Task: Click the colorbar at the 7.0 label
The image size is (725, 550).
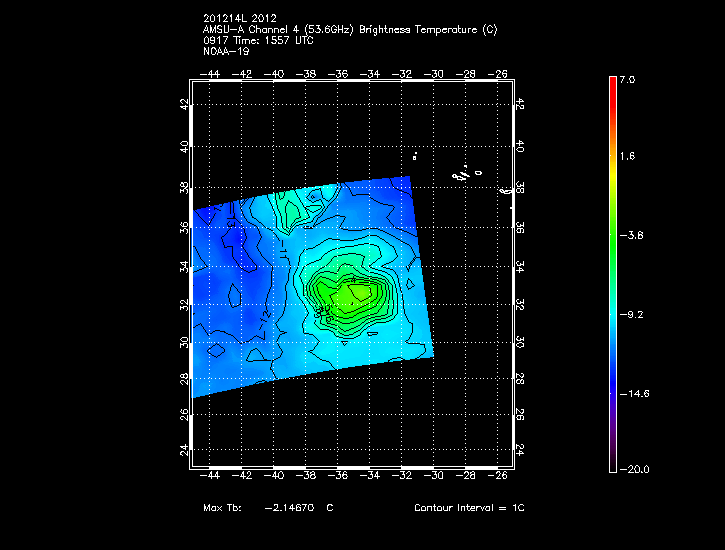Action: pos(627,79)
